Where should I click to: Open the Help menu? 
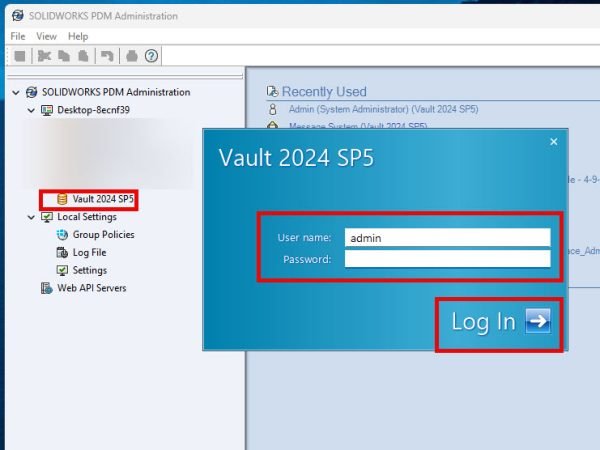(78, 36)
